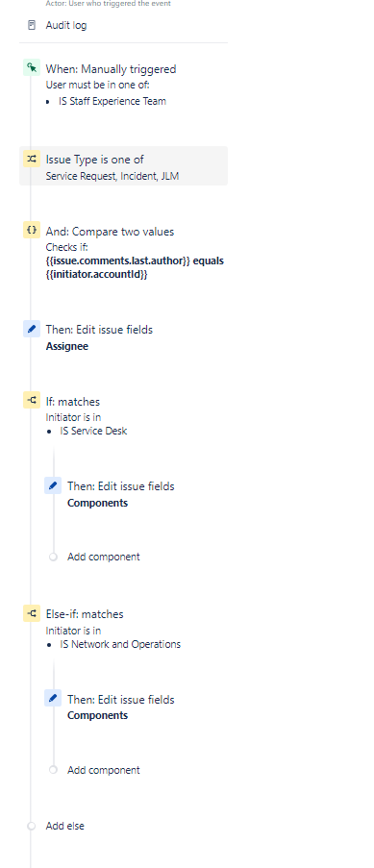
Task: Open Issue Type is one of condition
Action: pos(124,166)
